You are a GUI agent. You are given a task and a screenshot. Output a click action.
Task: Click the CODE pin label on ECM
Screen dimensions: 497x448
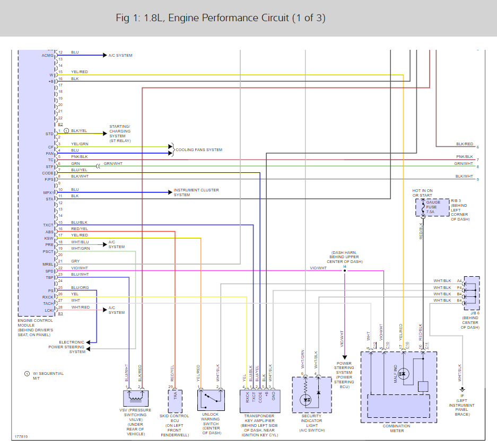coord(48,173)
